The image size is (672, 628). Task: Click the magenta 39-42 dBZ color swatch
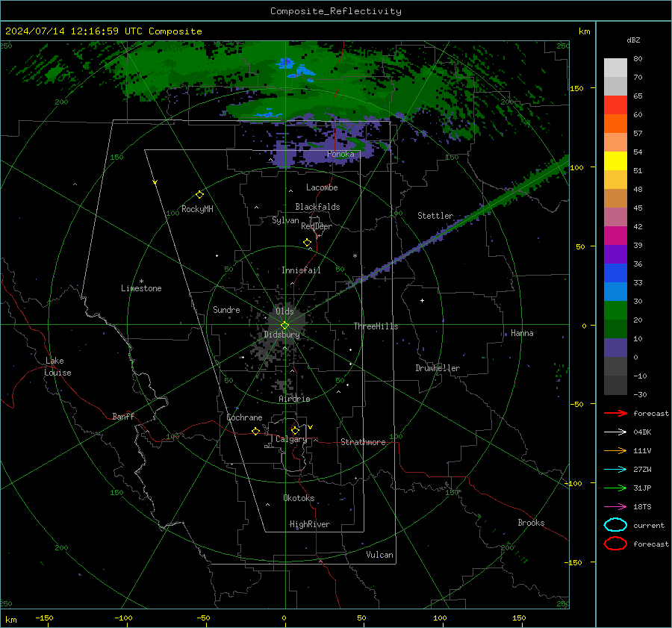(615, 236)
